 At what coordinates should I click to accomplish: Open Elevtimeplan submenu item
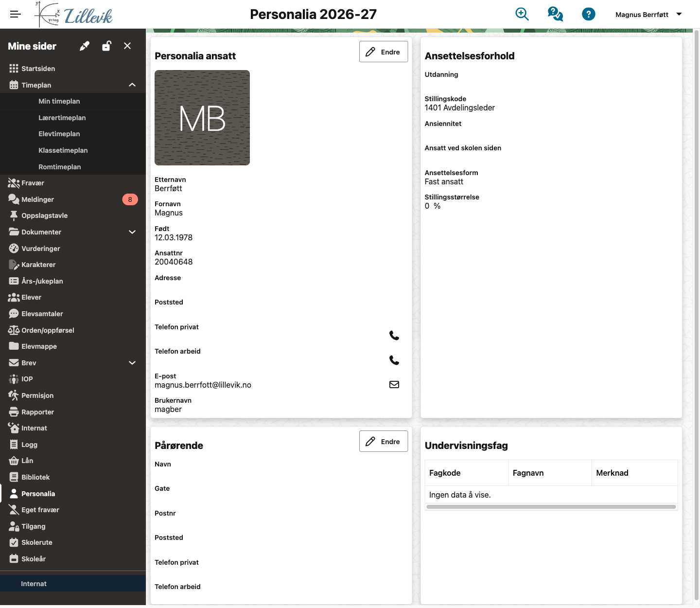pos(73,134)
